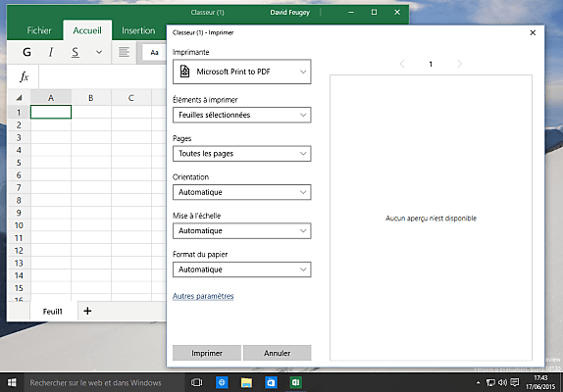Open cell styles Aa button
Image resolution: width=563 pixels, height=392 pixels.
(154, 53)
